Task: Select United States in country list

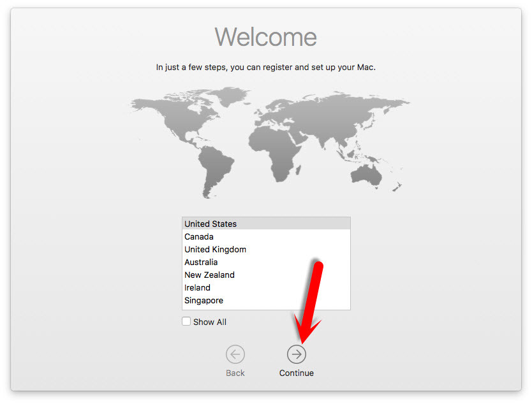Action: pyautogui.click(x=266, y=224)
